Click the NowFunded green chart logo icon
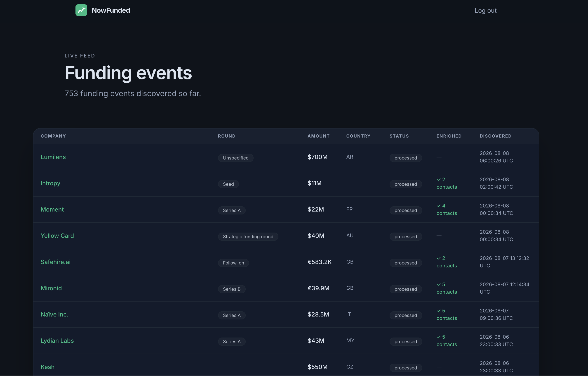The height and width of the screenshot is (376, 588). (81, 10)
